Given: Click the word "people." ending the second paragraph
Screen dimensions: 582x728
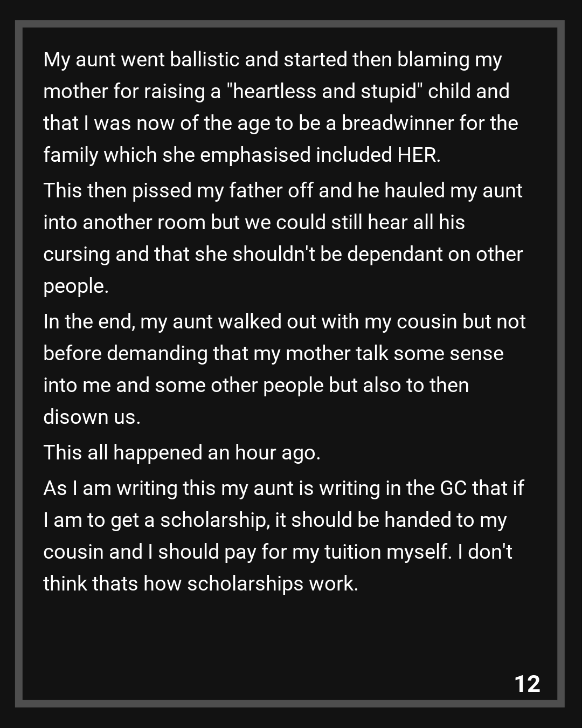Looking at the screenshot, I should pos(76,286).
